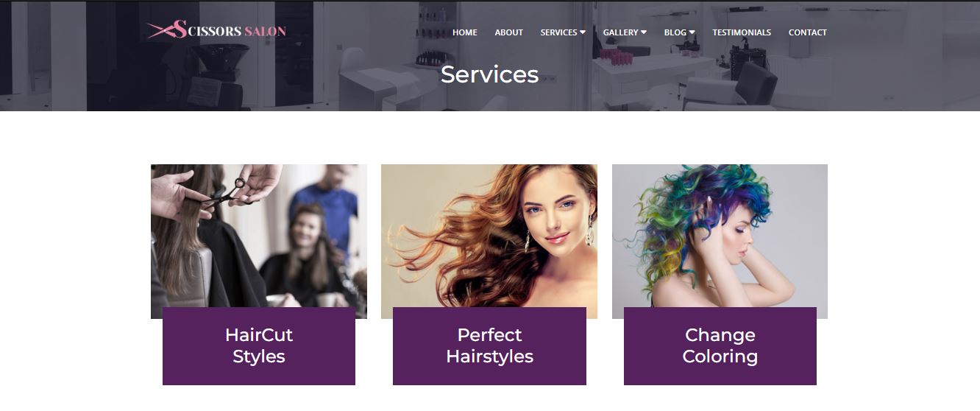Open the Home menu item
Viewport: 980px width, 411px height.
(464, 32)
